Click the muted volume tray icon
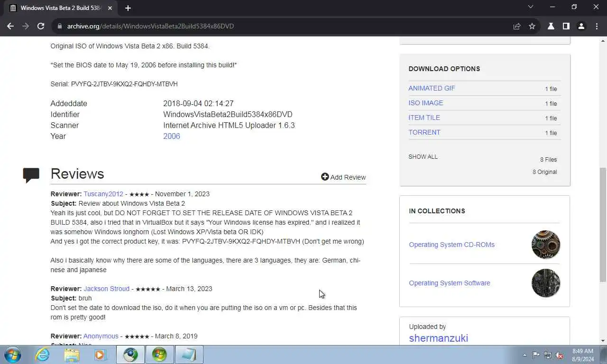This screenshot has width=607, height=364. pos(559,355)
